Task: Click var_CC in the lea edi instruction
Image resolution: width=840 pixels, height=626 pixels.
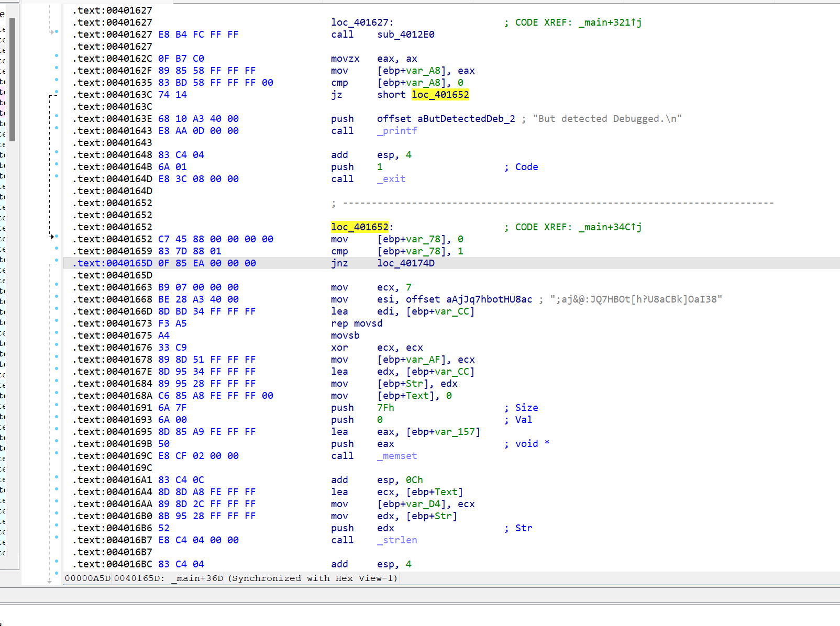Action: point(452,311)
